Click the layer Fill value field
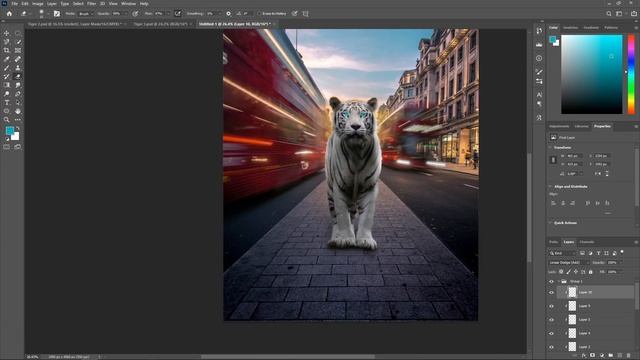This screenshot has height=360, width=640. coord(613,272)
